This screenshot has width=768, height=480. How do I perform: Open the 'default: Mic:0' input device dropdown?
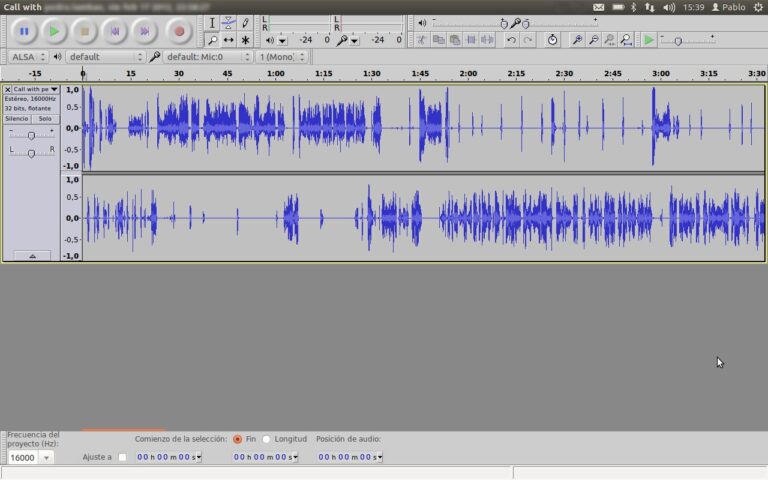[208, 57]
